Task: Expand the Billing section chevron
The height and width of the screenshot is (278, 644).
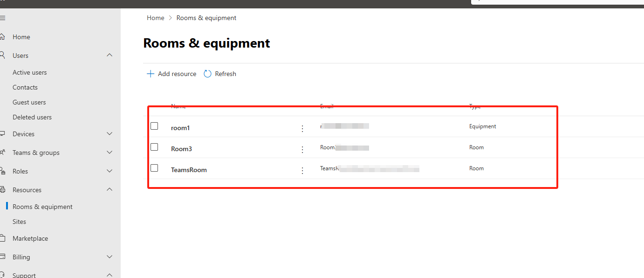Action: click(110, 257)
